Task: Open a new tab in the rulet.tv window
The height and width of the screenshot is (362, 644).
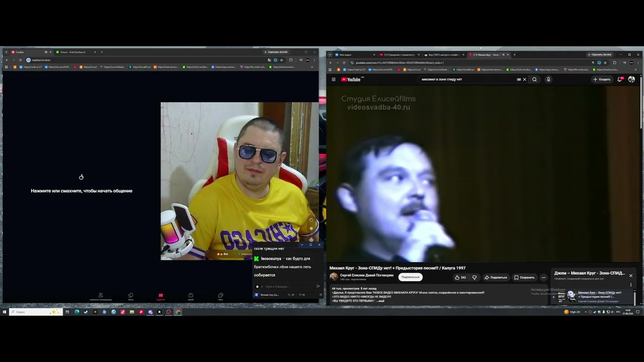Action: pos(101,52)
